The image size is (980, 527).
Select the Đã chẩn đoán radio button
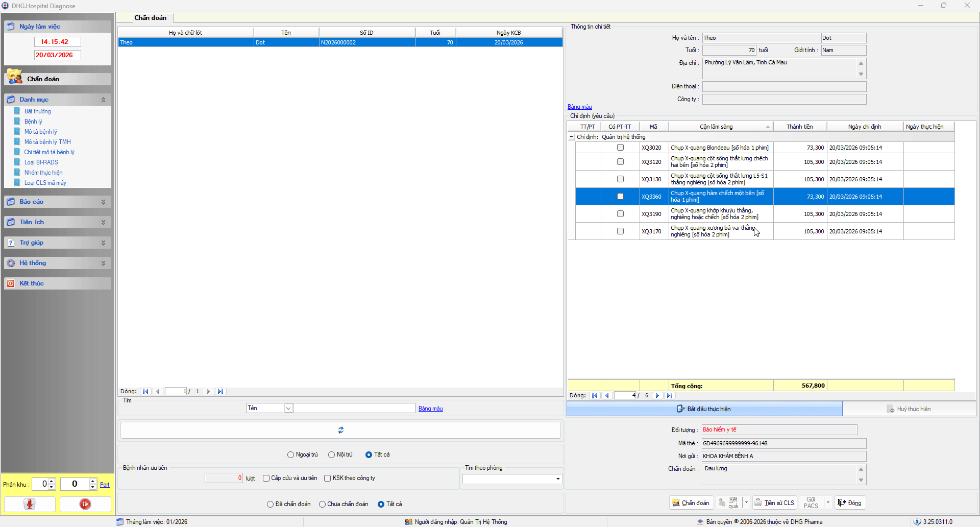point(270,505)
